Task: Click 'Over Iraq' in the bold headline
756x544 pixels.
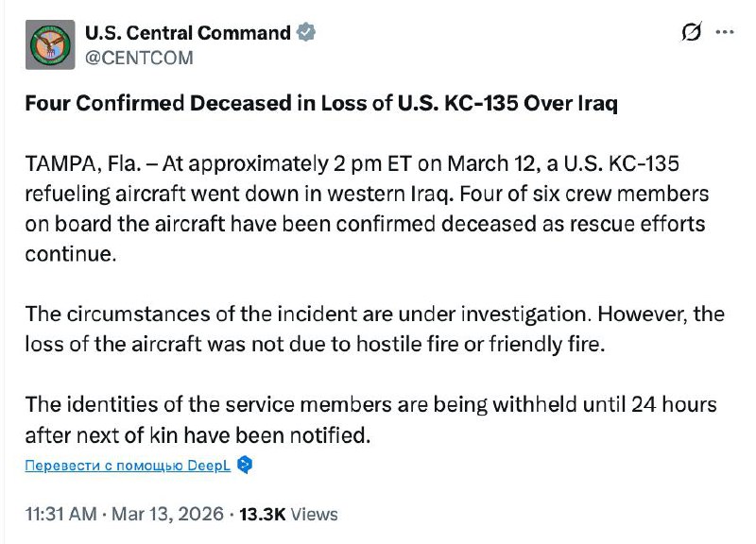Action: pos(576,104)
